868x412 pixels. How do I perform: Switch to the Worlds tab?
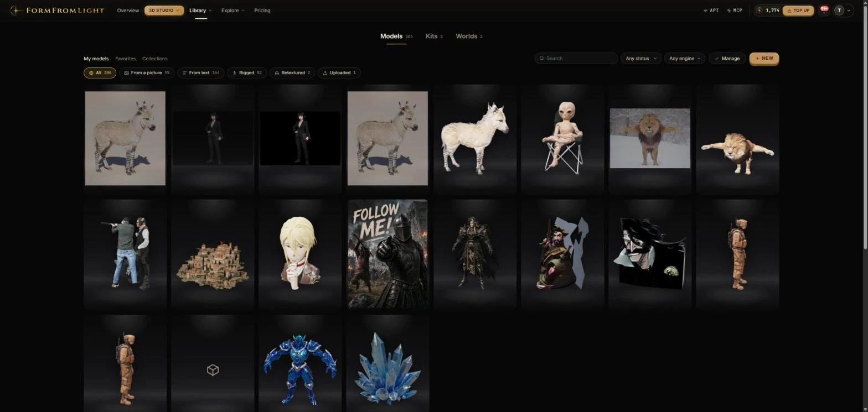pyautogui.click(x=469, y=36)
